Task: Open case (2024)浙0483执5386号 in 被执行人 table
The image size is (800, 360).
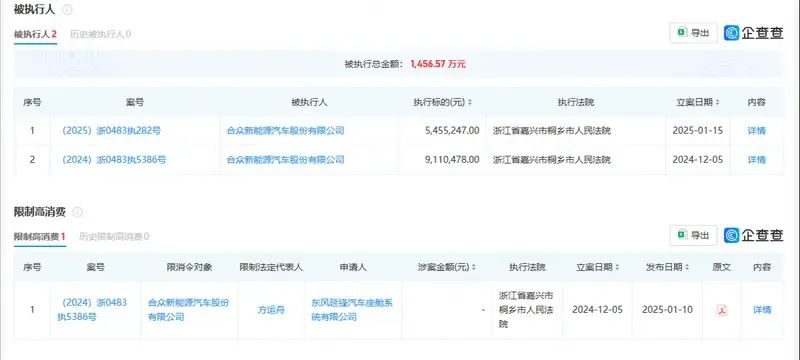Action: coord(114,160)
